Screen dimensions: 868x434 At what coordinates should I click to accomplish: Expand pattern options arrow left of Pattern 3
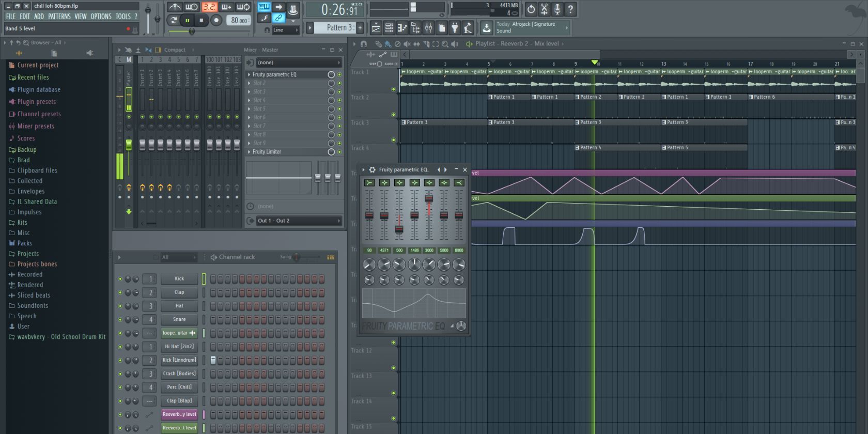coord(310,28)
